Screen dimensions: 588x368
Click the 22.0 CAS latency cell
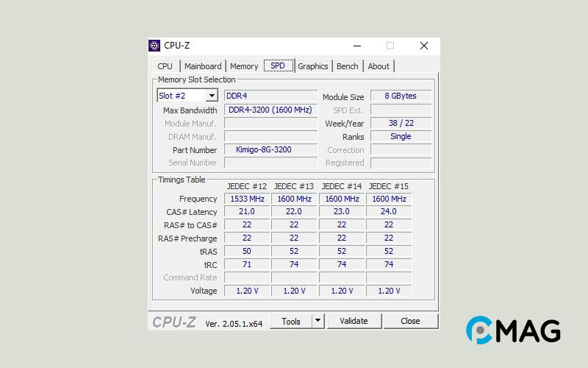click(x=295, y=211)
